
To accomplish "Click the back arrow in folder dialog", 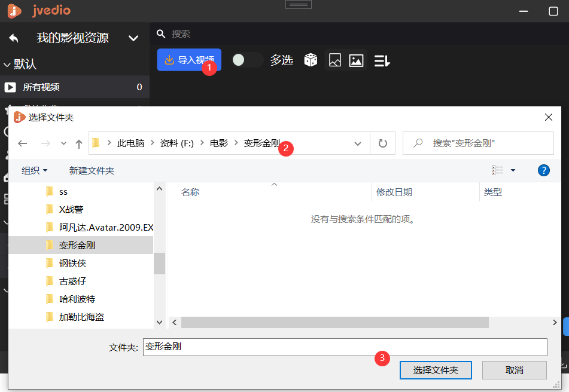I will click(x=23, y=143).
